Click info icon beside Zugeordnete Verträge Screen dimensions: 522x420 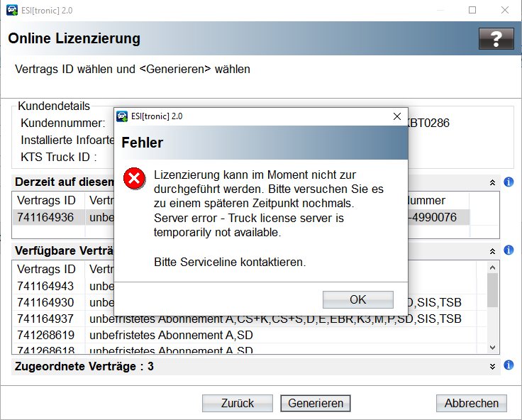click(x=509, y=366)
